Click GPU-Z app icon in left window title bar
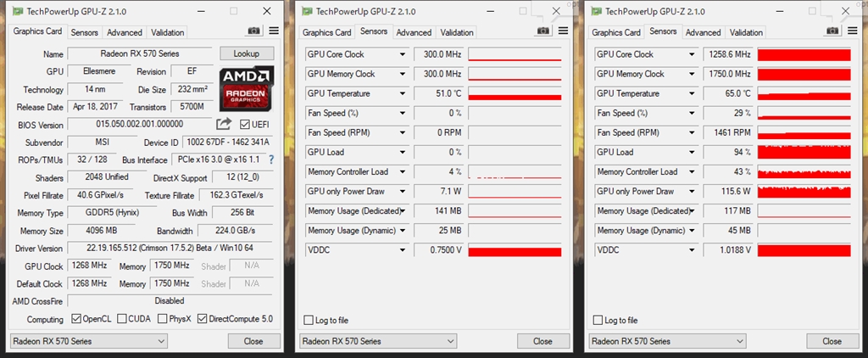 19,11
